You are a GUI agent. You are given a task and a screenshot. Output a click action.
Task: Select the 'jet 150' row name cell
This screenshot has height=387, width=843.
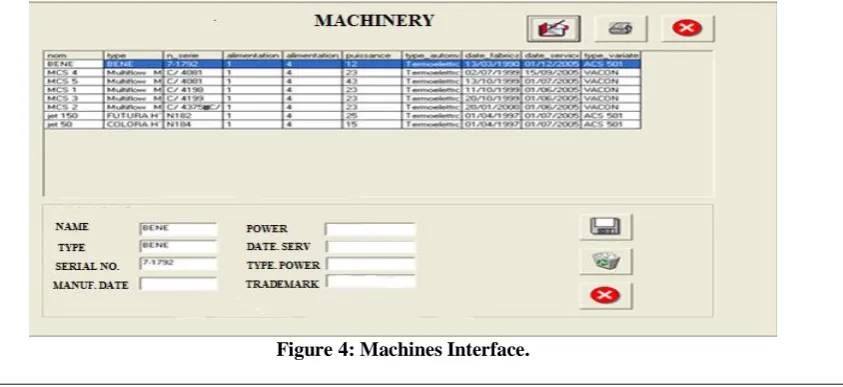[74, 116]
